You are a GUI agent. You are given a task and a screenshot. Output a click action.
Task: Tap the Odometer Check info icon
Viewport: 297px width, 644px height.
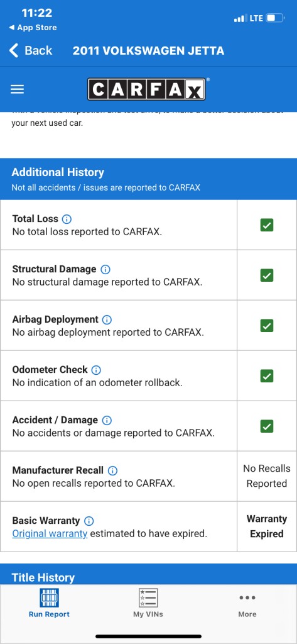96,370
